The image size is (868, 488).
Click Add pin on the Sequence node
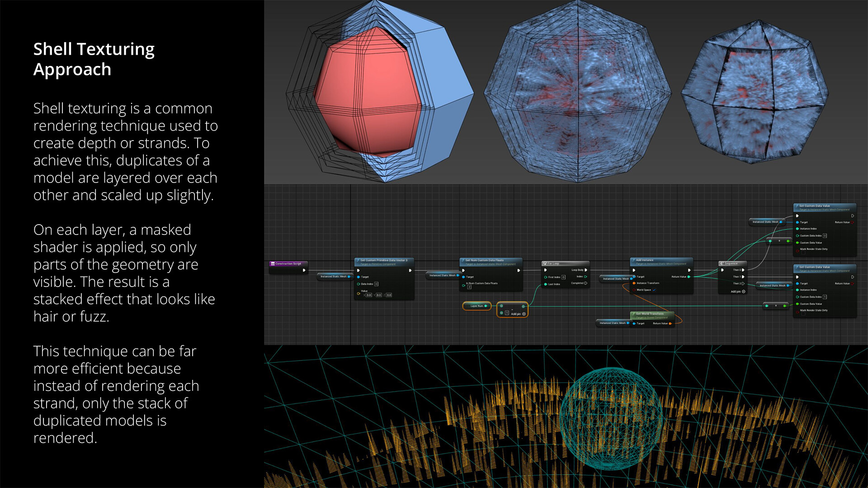click(x=743, y=291)
